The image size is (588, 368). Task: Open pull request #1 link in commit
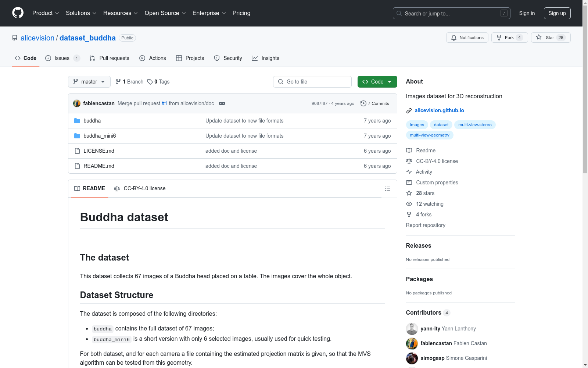[x=164, y=103]
